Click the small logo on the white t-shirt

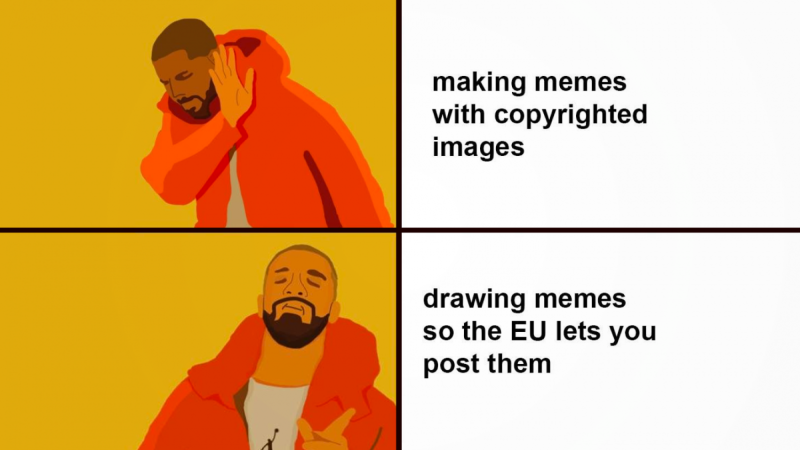point(270,440)
